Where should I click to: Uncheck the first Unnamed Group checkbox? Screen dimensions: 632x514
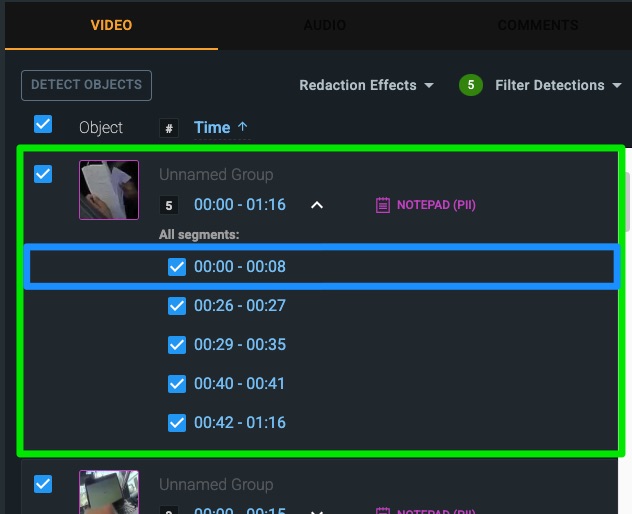(43, 174)
